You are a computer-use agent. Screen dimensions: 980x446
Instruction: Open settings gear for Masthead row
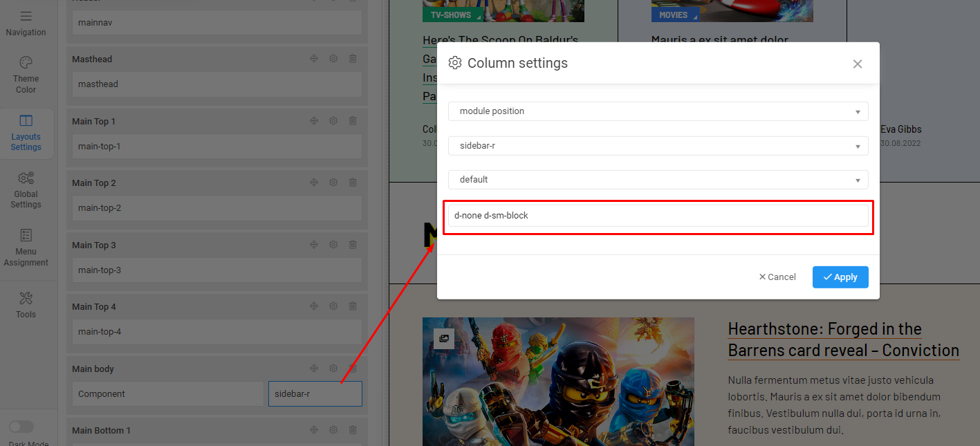click(x=333, y=59)
